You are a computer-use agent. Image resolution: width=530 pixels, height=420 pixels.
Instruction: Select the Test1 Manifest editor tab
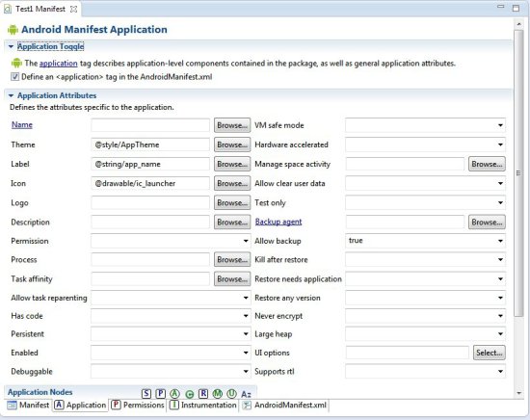click(x=40, y=9)
